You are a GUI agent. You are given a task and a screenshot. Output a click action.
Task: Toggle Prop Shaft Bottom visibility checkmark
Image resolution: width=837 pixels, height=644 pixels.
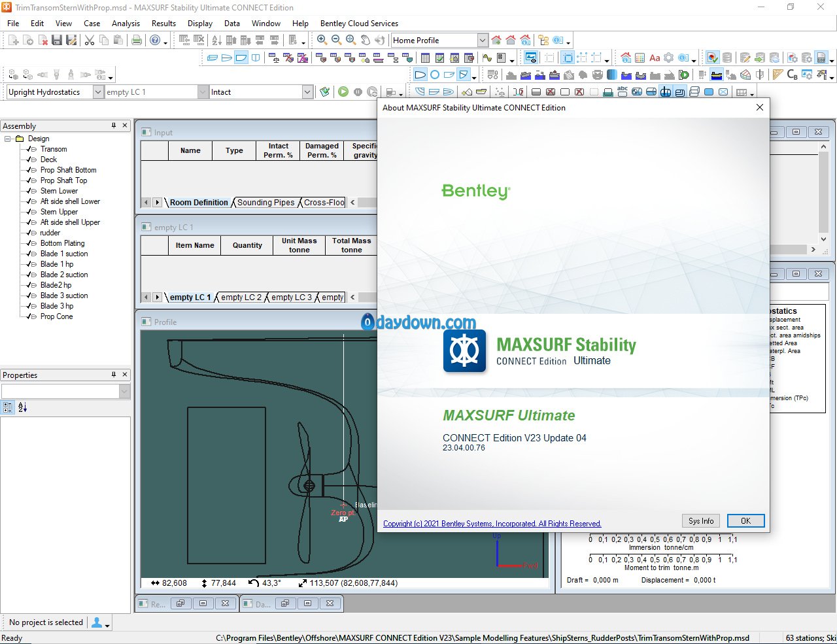click(29, 170)
